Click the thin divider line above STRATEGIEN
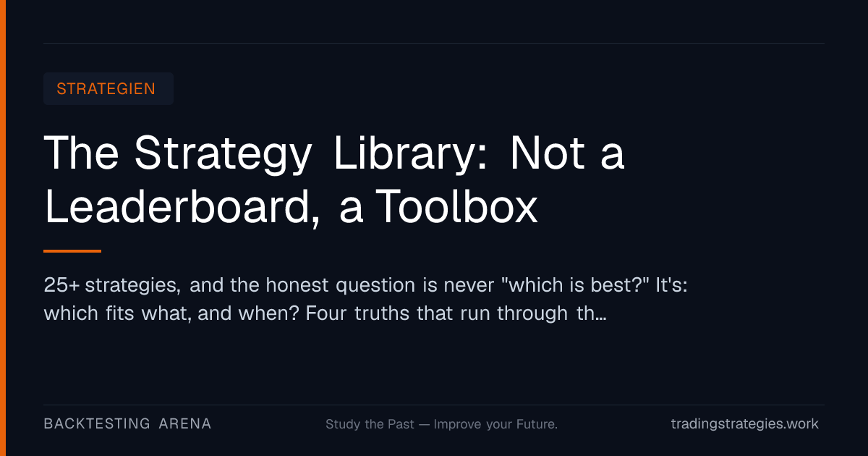The image size is (868, 456). click(434, 43)
